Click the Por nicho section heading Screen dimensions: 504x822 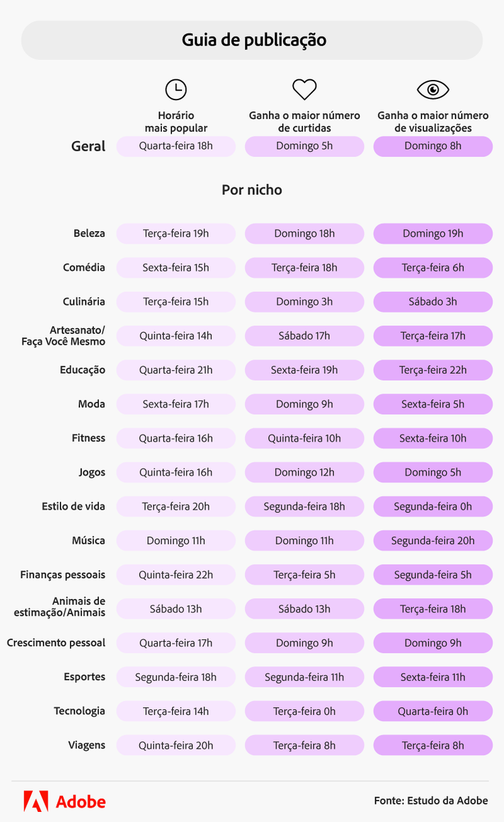point(252,190)
